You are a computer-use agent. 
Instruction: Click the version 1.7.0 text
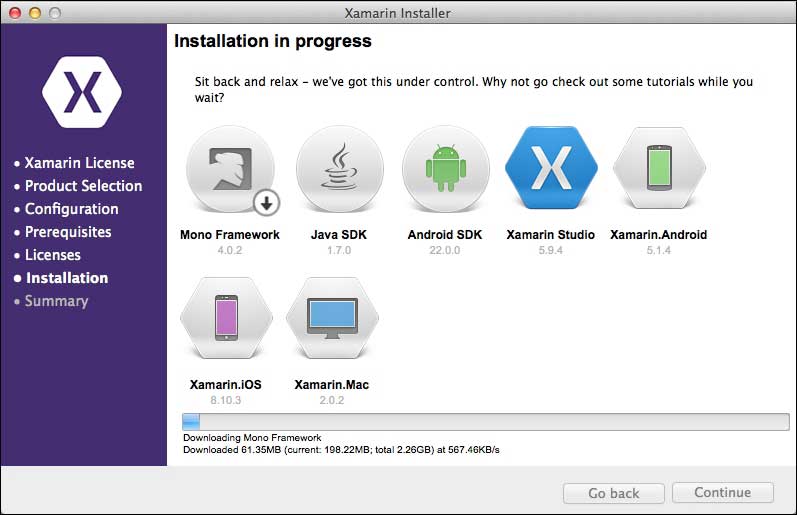[339, 250]
